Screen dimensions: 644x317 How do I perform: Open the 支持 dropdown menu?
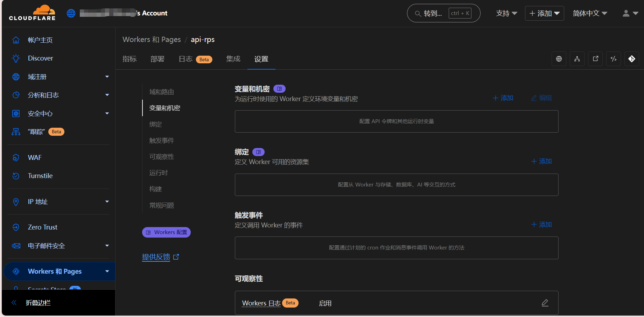tap(506, 13)
